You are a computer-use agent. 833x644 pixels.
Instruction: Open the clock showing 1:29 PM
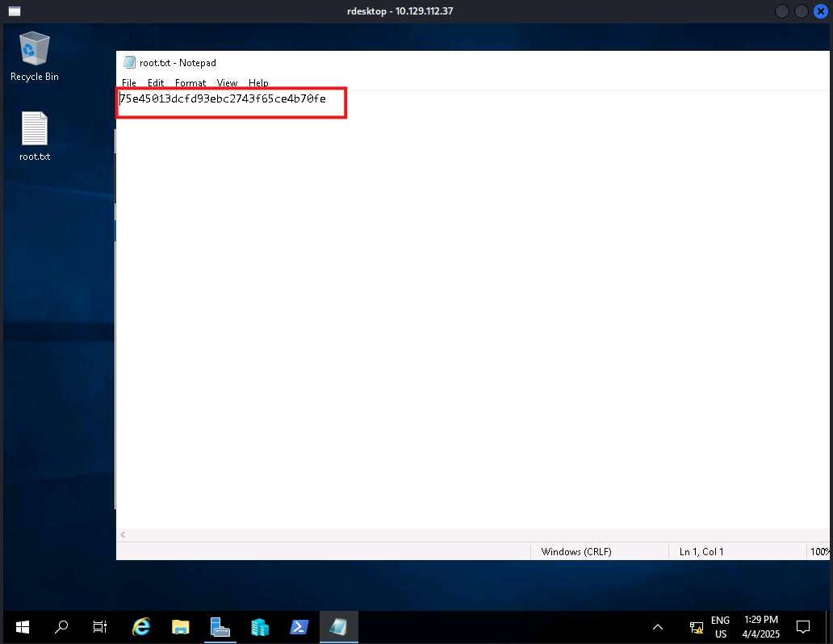tap(760, 627)
